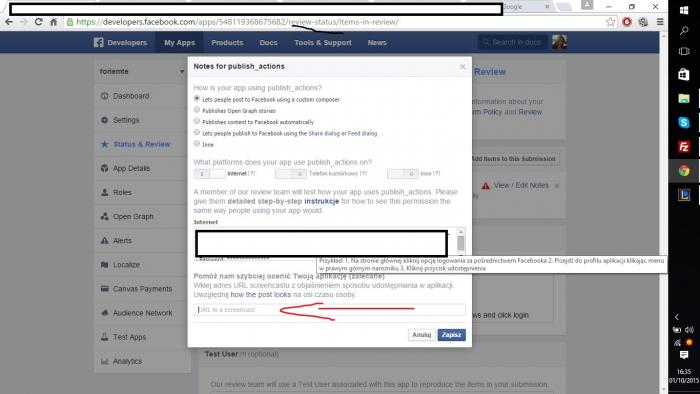The image size is (700, 394).
Task: Open My Apps in top navigation
Action: [179, 43]
